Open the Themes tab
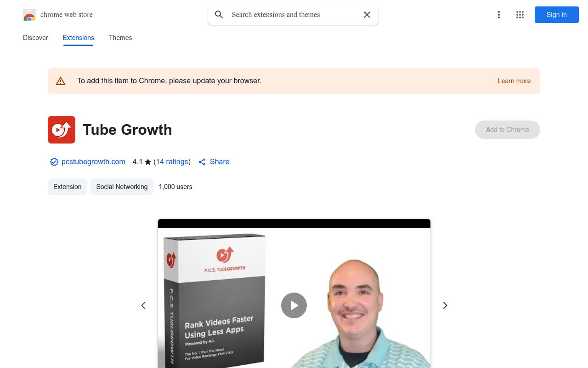Screen dimensions: 588x368 (120, 38)
